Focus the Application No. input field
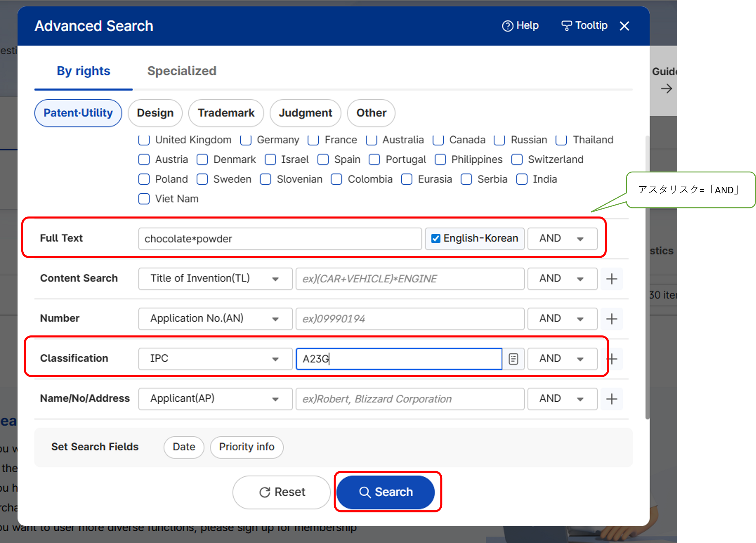 [409, 319]
